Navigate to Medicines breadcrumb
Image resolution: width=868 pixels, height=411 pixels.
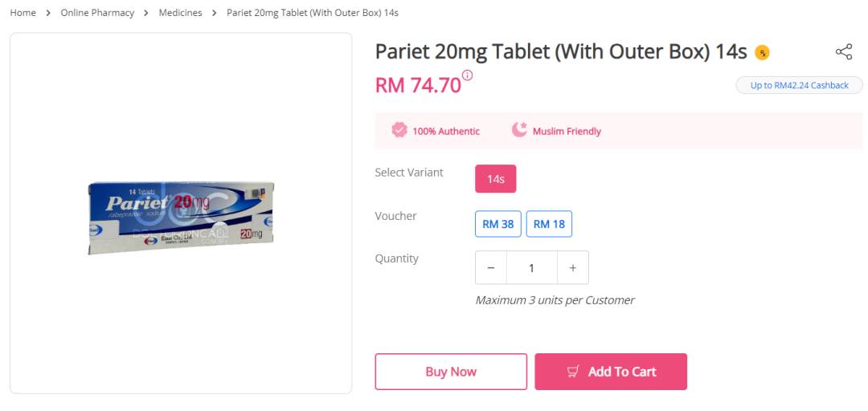(x=181, y=13)
